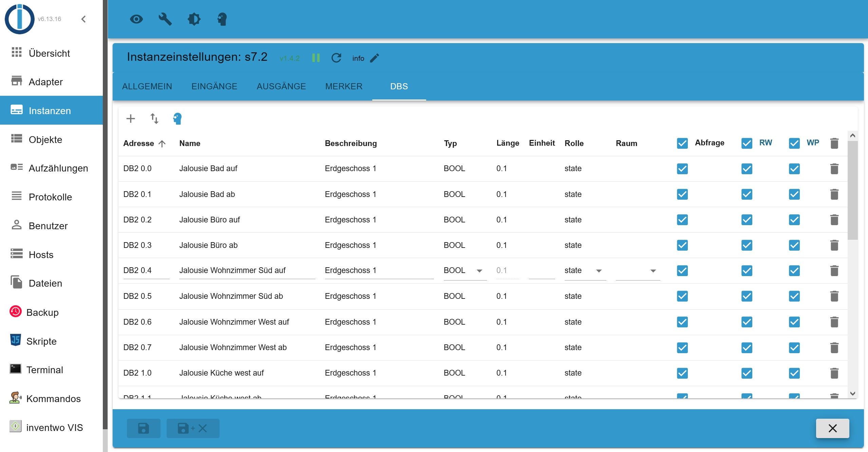The height and width of the screenshot is (452, 868).
Task: Click the instance restart (reload) icon
Action: tap(336, 58)
